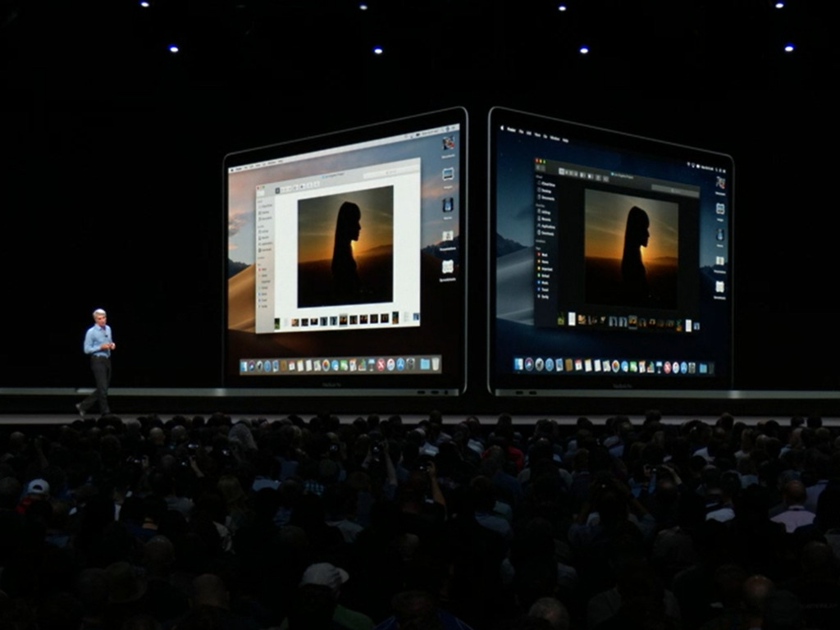Open the Spreadsheets stack on the dark-mode desktop

tap(720, 287)
